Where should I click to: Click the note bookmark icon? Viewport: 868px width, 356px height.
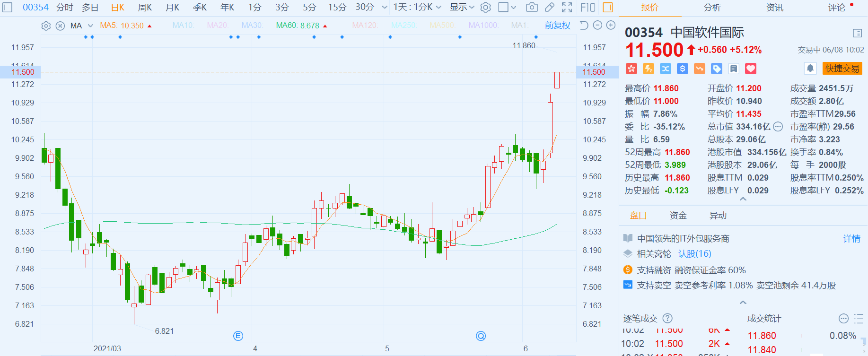(x=734, y=69)
